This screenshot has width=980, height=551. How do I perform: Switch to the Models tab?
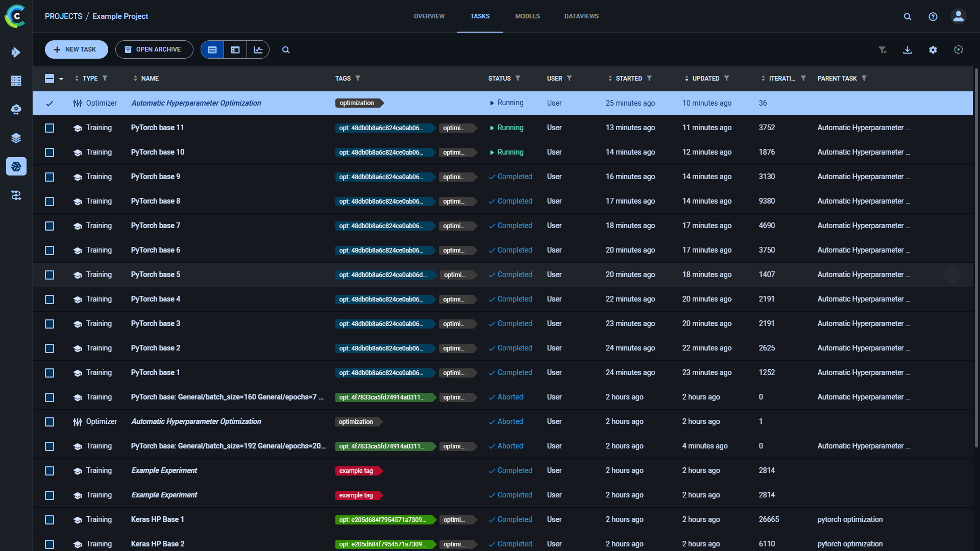(527, 16)
